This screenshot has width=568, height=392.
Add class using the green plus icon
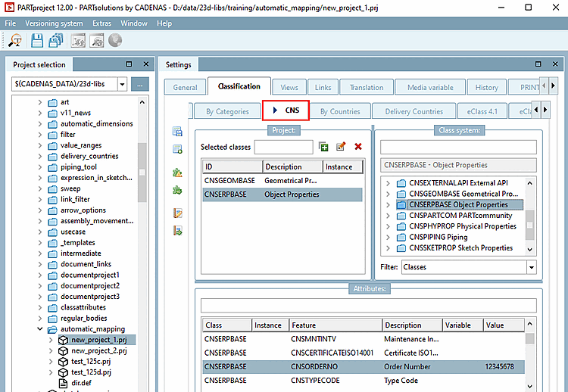pos(323,147)
